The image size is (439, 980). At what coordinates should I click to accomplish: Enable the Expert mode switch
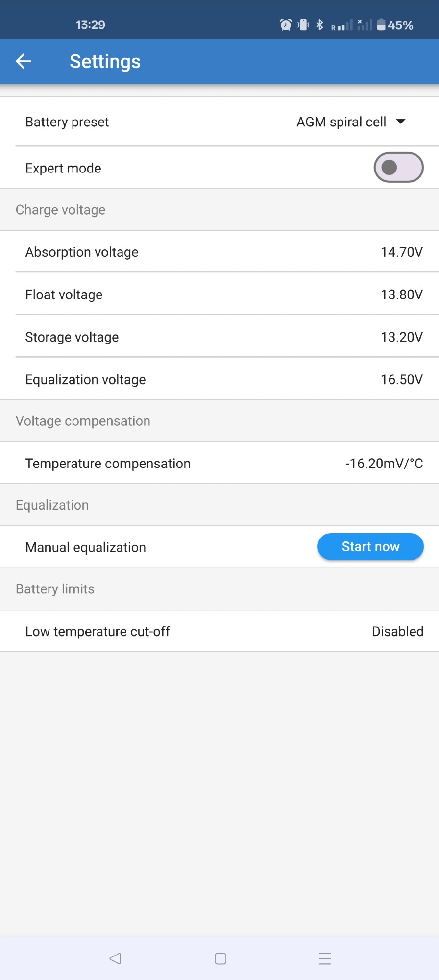click(398, 168)
